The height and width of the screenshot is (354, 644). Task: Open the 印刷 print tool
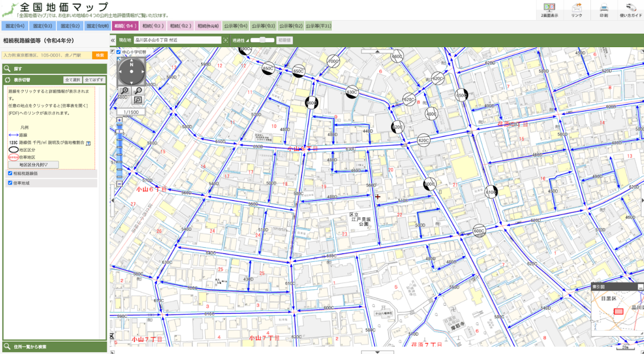coord(605,9)
